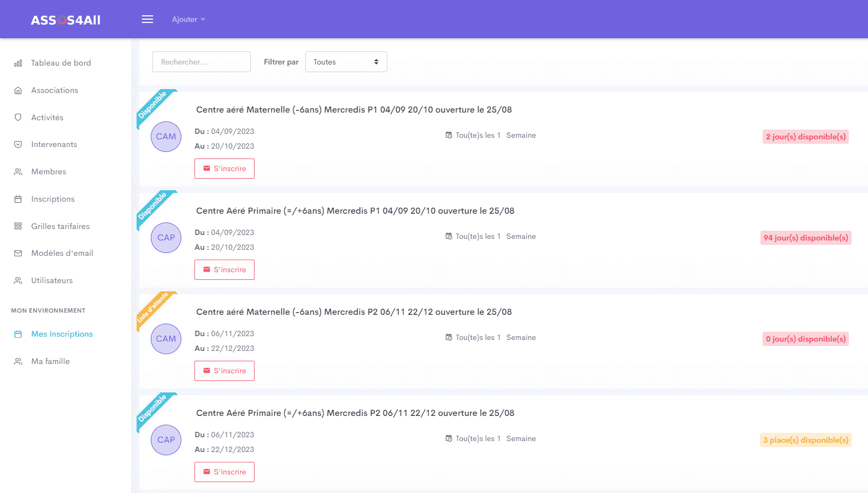This screenshot has width=868, height=493.
Task: Open the Membres section
Action: (49, 172)
